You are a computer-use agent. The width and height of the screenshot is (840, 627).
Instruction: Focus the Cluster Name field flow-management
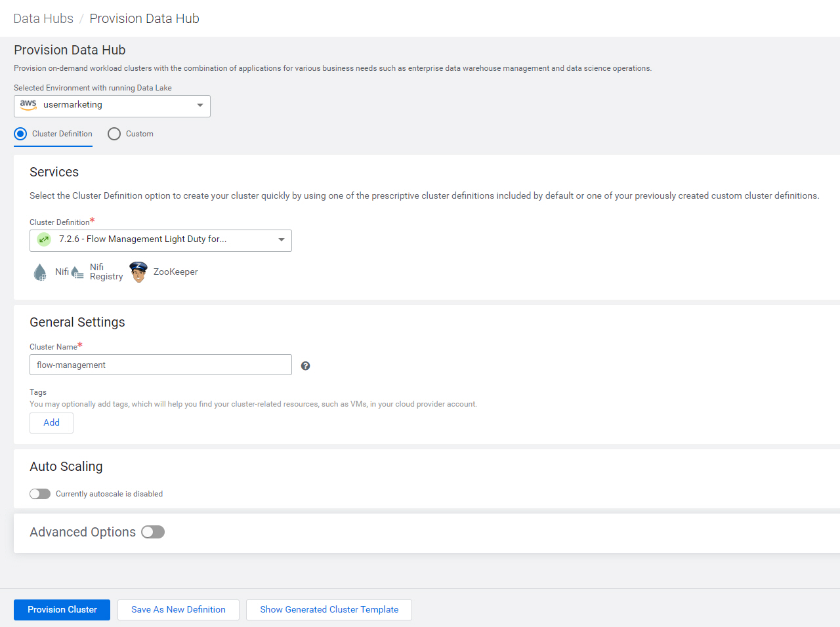click(161, 365)
